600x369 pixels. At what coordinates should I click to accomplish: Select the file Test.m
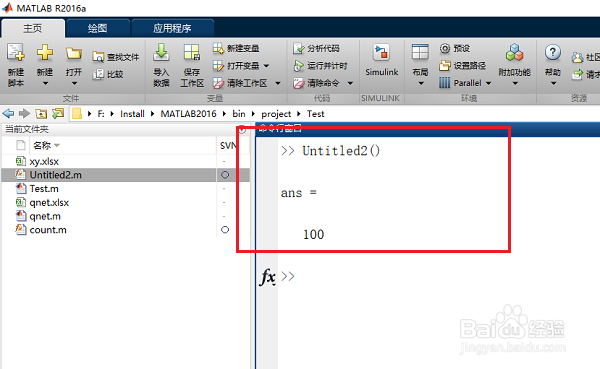(44, 189)
